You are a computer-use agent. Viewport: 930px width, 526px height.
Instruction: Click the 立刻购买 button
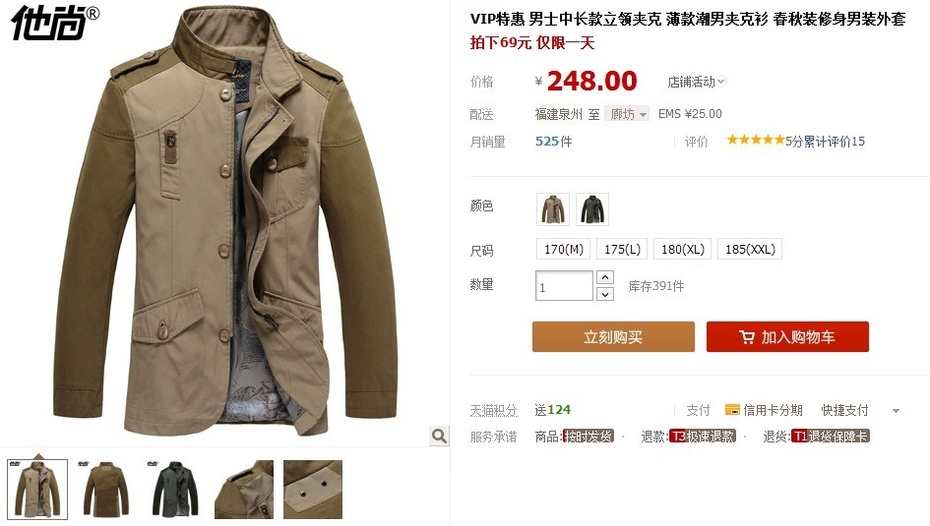point(613,337)
